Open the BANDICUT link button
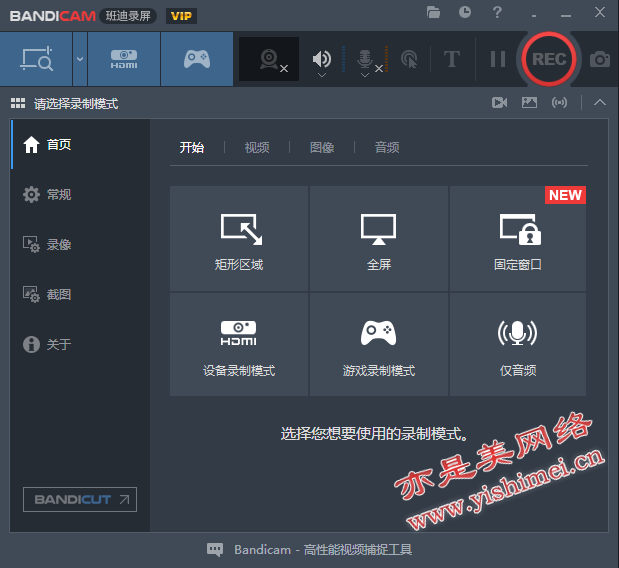The height and width of the screenshot is (568, 619). pos(80,499)
